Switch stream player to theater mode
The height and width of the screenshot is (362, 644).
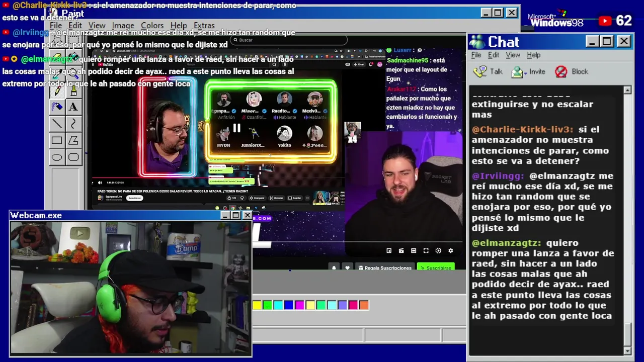[414, 250]
